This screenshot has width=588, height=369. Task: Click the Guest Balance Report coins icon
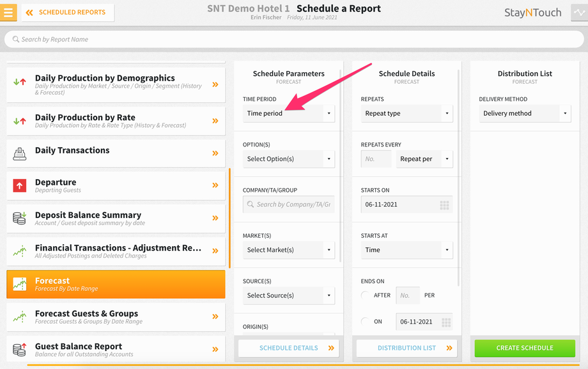20,349
